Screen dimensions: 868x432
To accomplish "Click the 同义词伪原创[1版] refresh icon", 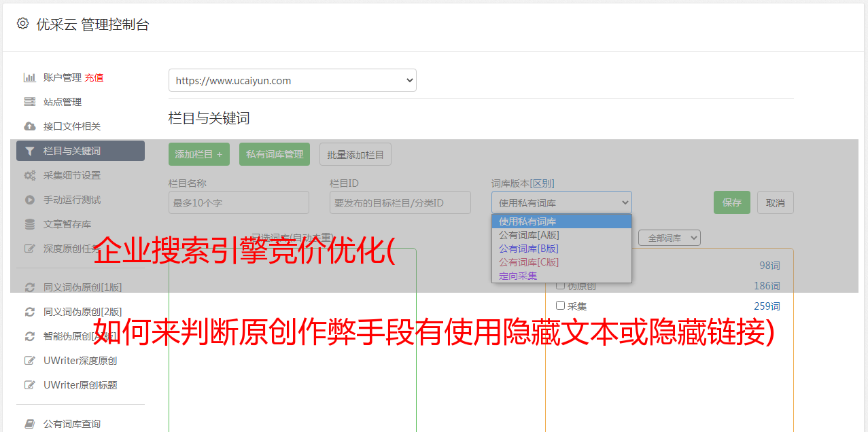I will coord(29,287).
